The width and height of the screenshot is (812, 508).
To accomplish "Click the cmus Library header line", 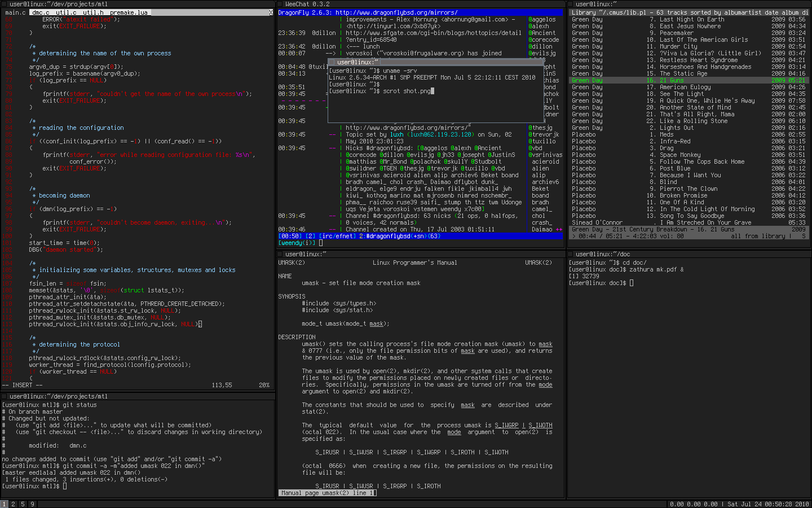I will click(x=689, y=12).
